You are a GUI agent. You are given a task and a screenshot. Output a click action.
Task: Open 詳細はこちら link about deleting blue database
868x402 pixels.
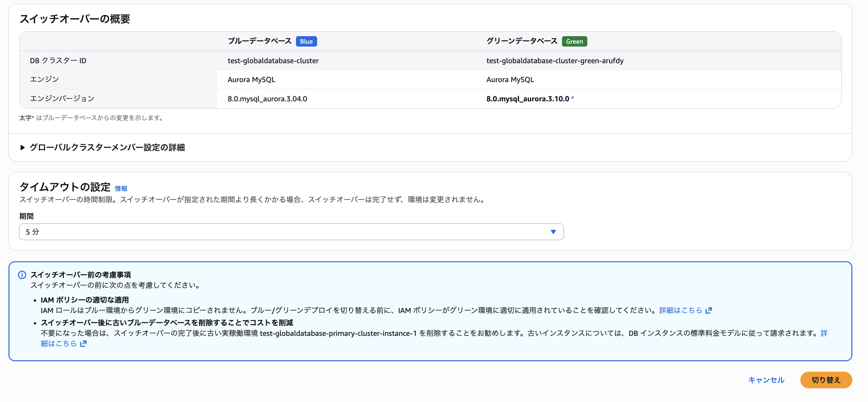point(59,343)
